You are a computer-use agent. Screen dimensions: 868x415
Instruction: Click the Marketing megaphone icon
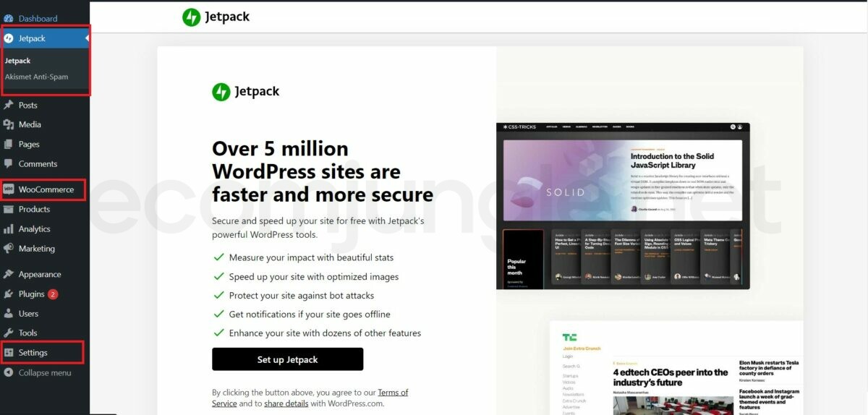coord(9,248)
